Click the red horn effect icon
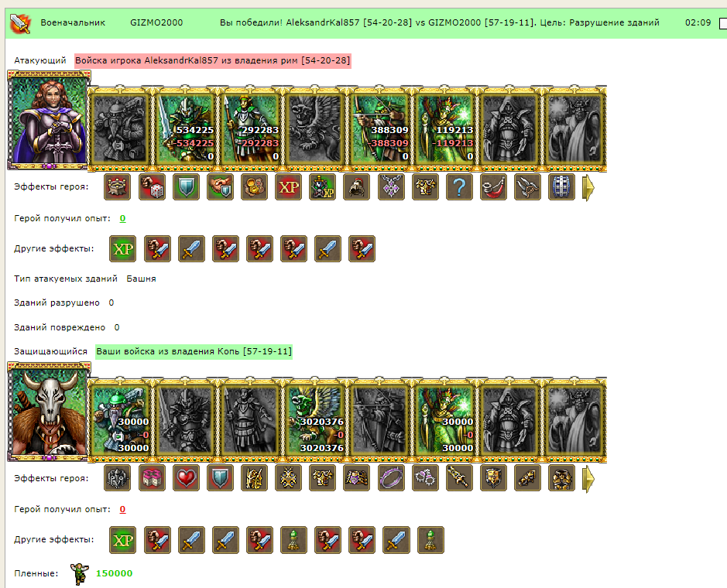 pos(493,187)
